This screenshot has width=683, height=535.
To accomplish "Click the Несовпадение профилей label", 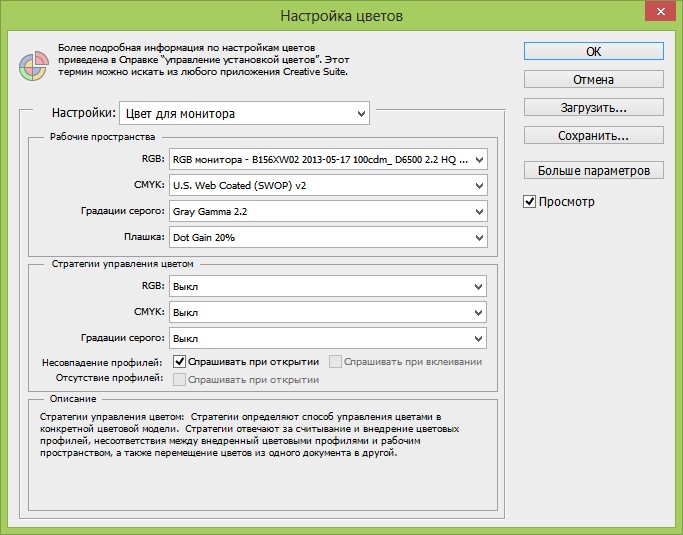I will pos(102,362).
